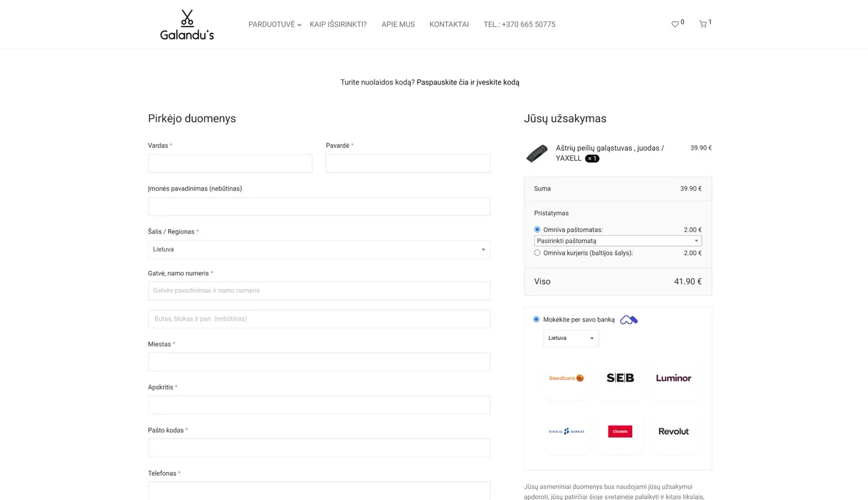Viewport: 868px width, 500px height.
Task: Click the Pirkėjo duomenys heading
Action: [x=192, y=118]
